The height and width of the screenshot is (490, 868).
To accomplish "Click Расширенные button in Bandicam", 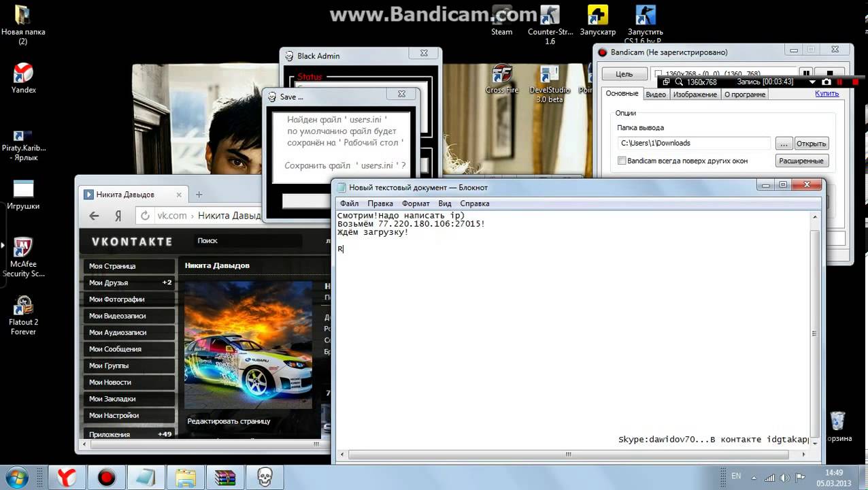I will pyautogui.click(x=801, y=161).
